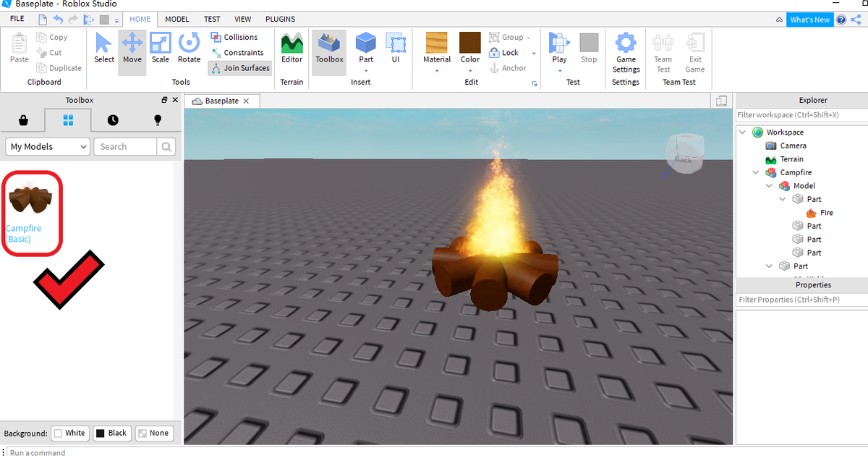Open the help question mark icon
Image resolution: width=868 pixels, height=456 pixels.
point(841,20)
